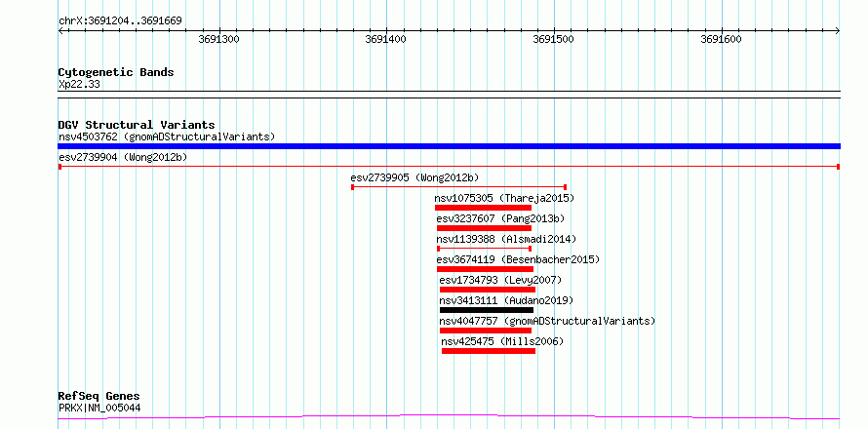Click the nsv4503762 gnomAD variant label
The image size is (868, 429).
point(167,136)
